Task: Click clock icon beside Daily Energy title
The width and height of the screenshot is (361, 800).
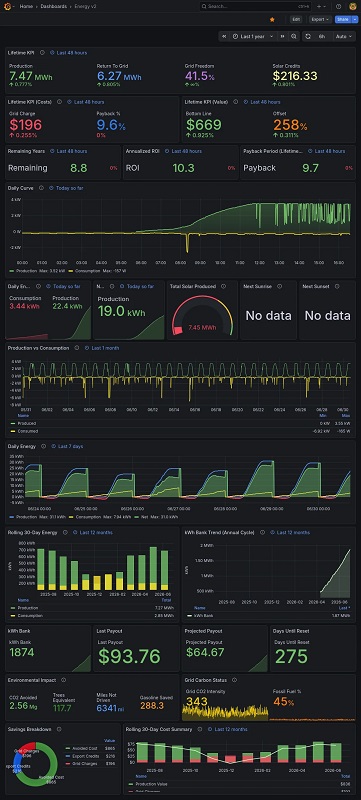Action: click(54, 446)
